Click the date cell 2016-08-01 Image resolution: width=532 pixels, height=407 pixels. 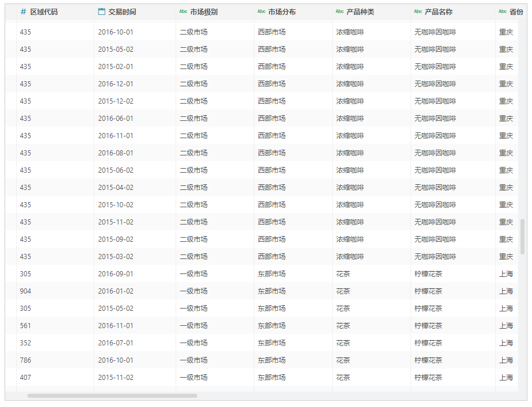(x=116, y=153)
